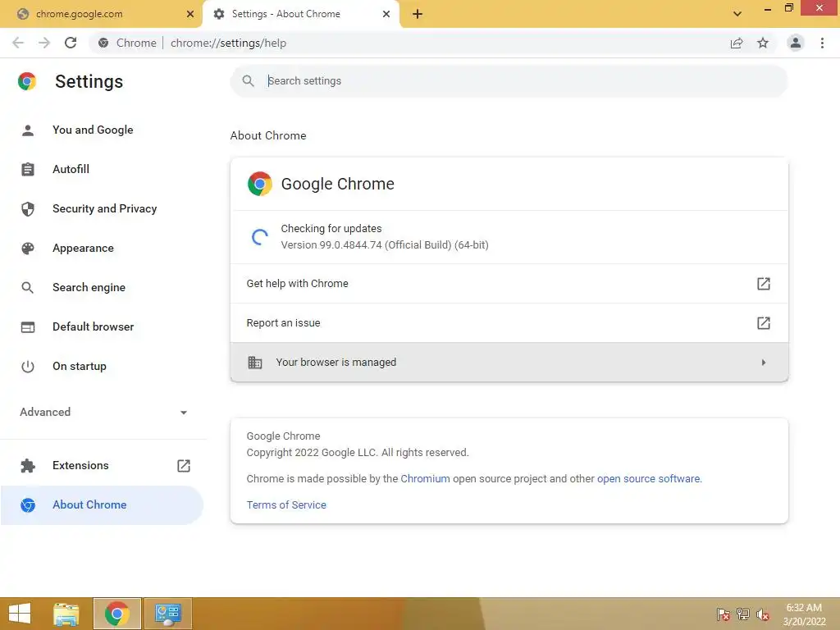Click the taskbar clock showing 6:32 AM
The width and height of the screenshot is (840, 630).
point(804,614)
